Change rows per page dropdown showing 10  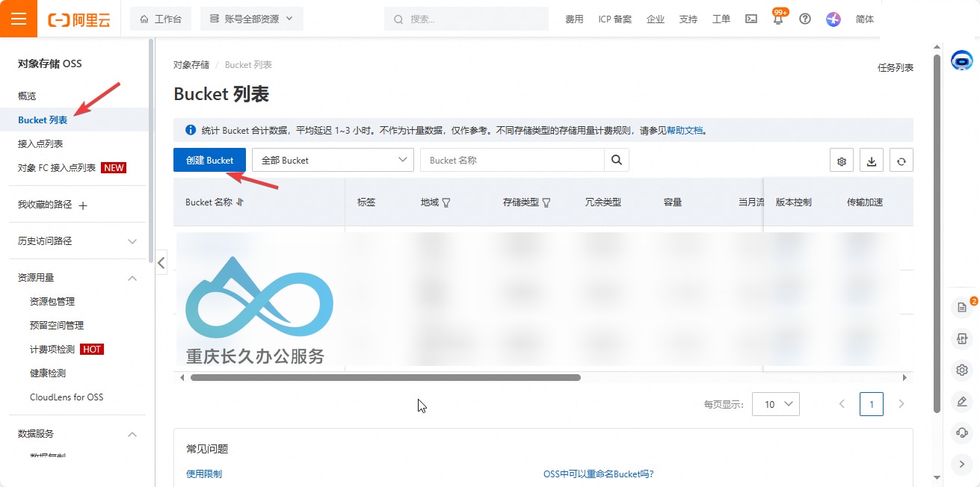[x=776, y=404]
